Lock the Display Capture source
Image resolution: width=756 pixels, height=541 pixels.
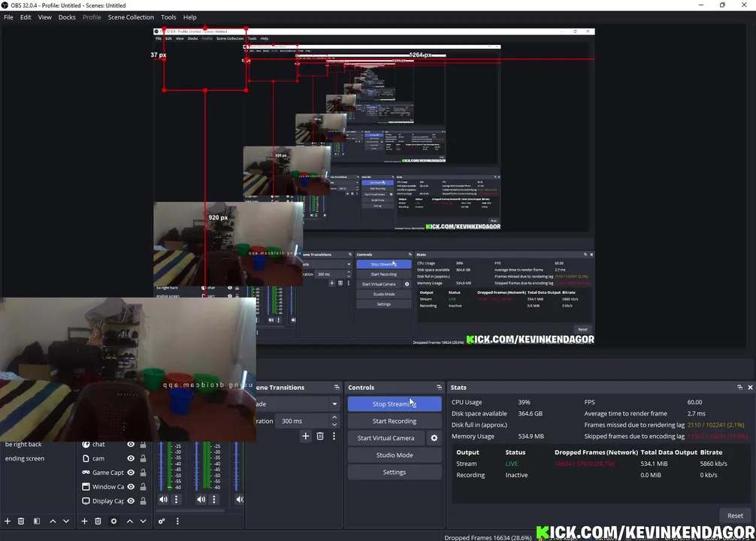click(x=144, y=501)
